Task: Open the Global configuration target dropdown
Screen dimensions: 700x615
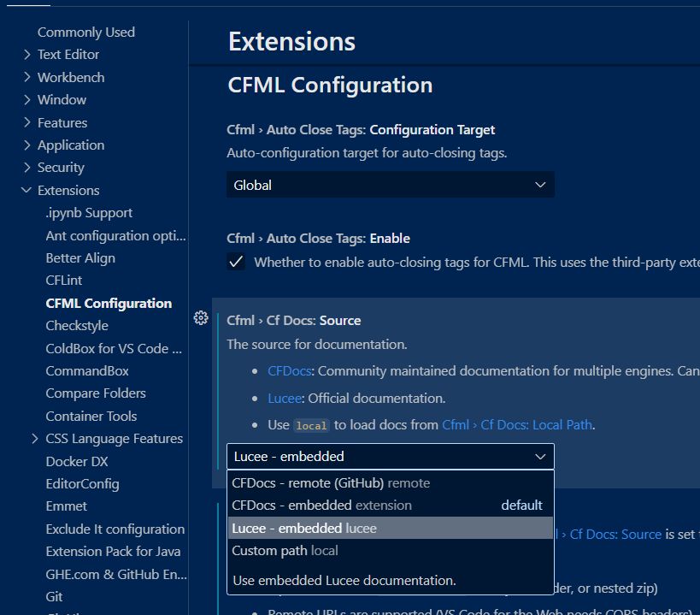Action: coord(391,185)
